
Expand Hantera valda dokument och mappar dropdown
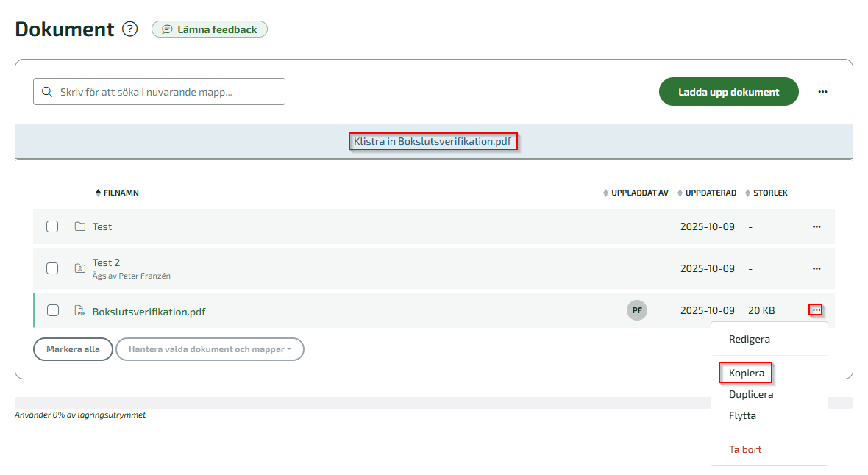(210, 349)
